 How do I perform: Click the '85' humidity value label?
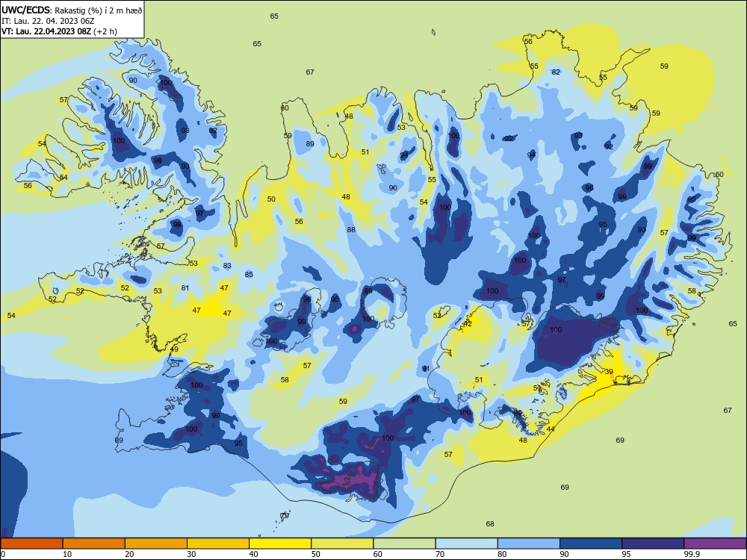point(249,274)
